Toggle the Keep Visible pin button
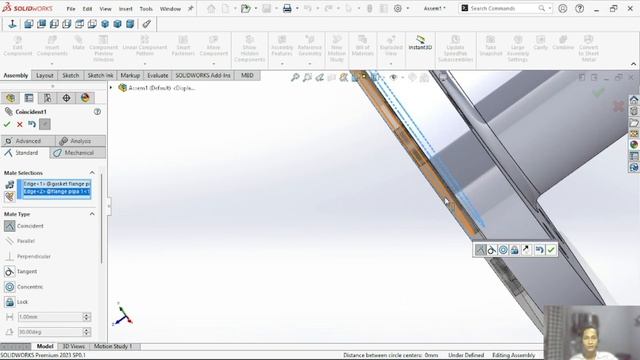The image size is (640, 360). pos(45,124)
